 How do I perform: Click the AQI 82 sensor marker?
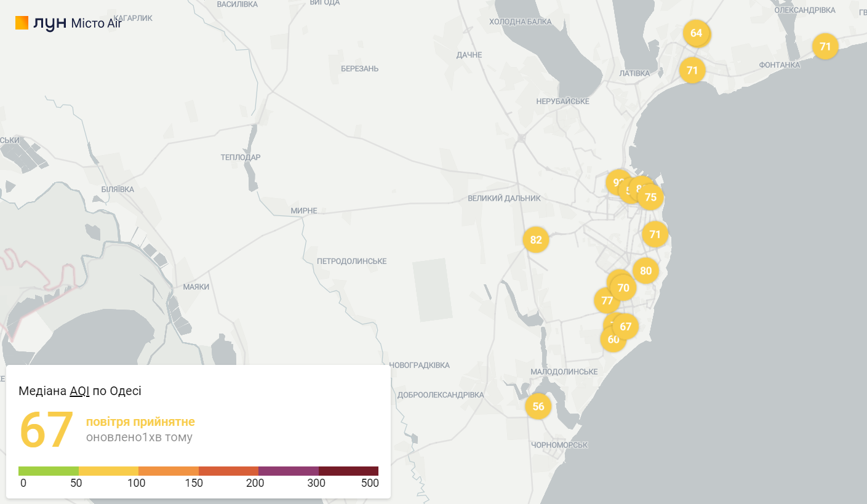click(536, 240)
